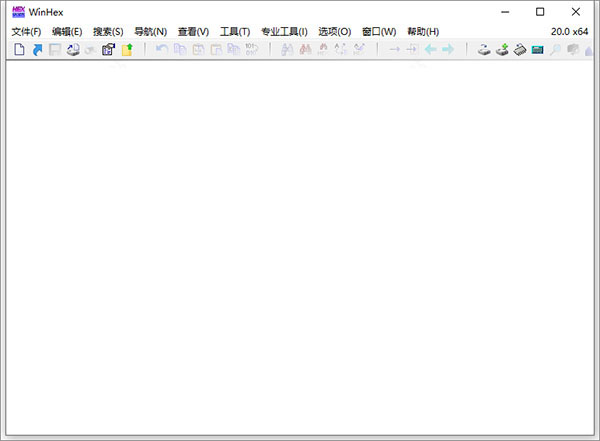Open the 窗口(W) menu
Viewport: 600px width, 441px height.
pyautogui.click(x=379, y=32)
